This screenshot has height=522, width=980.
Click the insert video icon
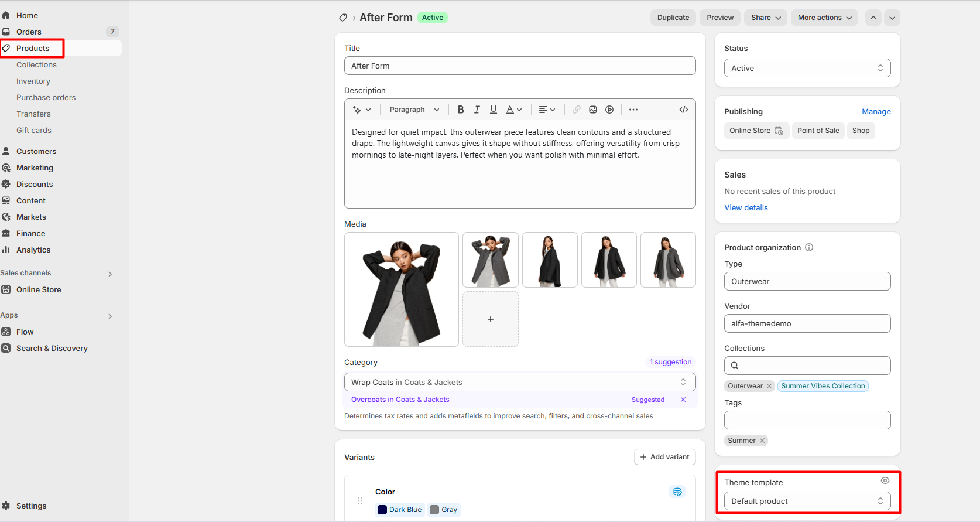[609, 110]
